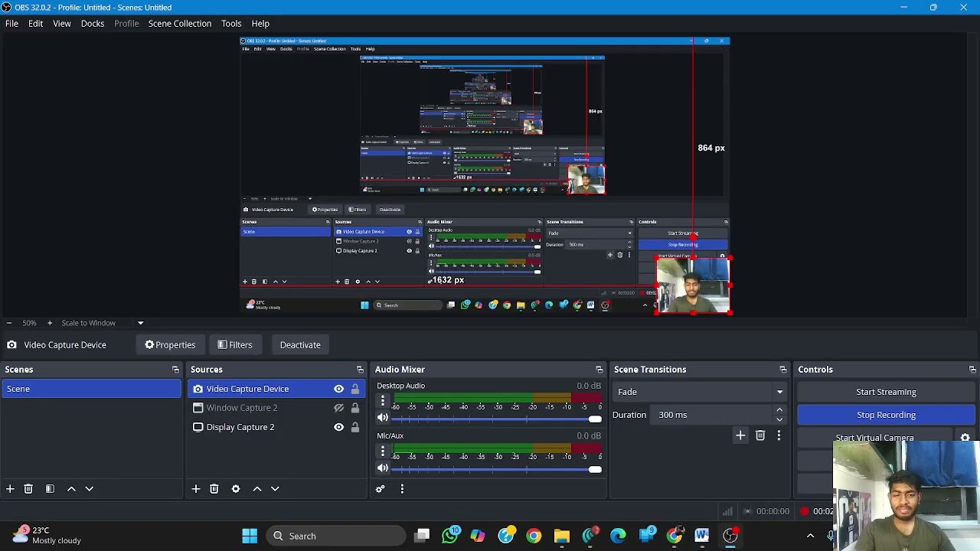Hide the Display Capture 2 source

338,427
